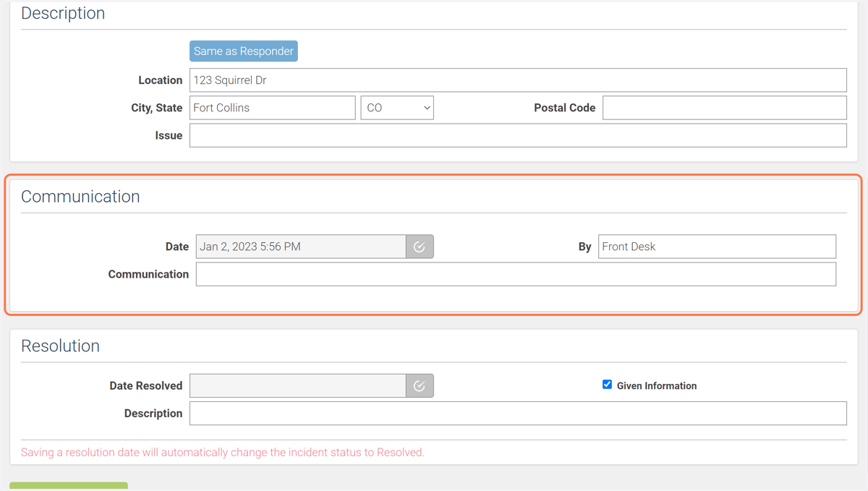Click the Description section heading
Viewport: 868px width, 491px height.
pyautogui.click(x=63, y=13)
